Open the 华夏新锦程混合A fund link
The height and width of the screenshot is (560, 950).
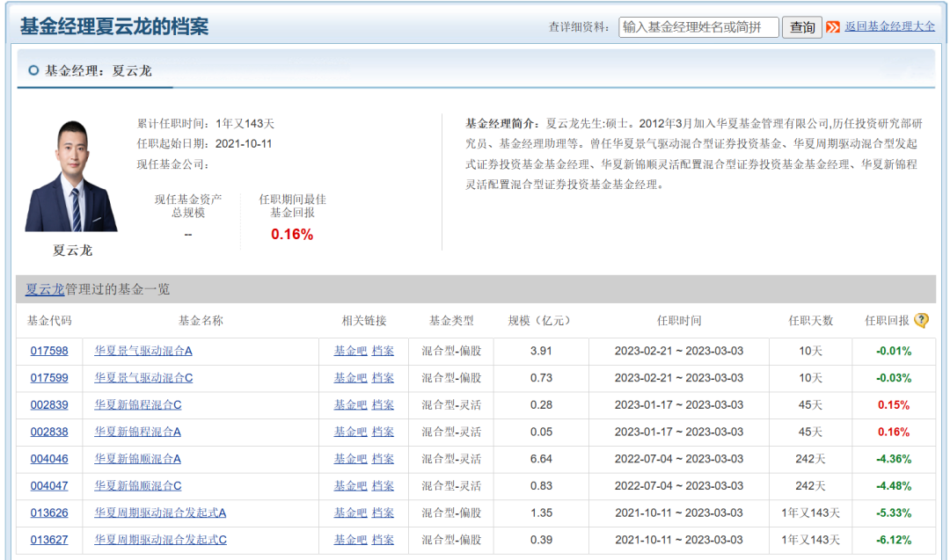137,432
